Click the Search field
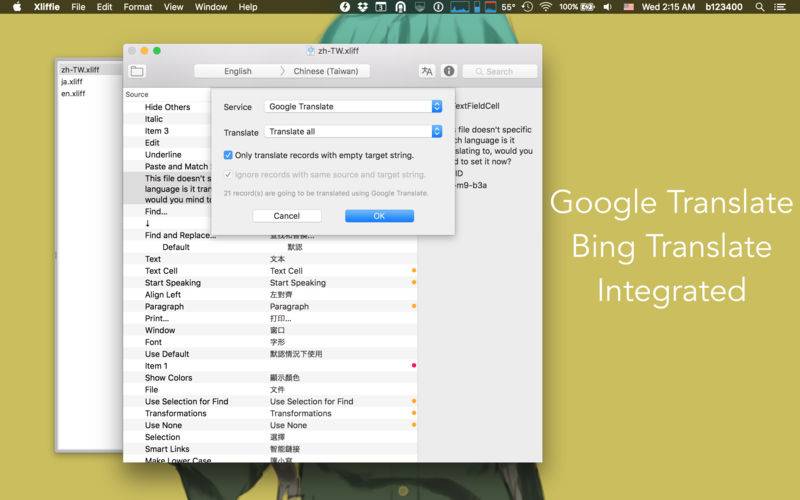This screenshot has width=800, height=500. [499, 71]
